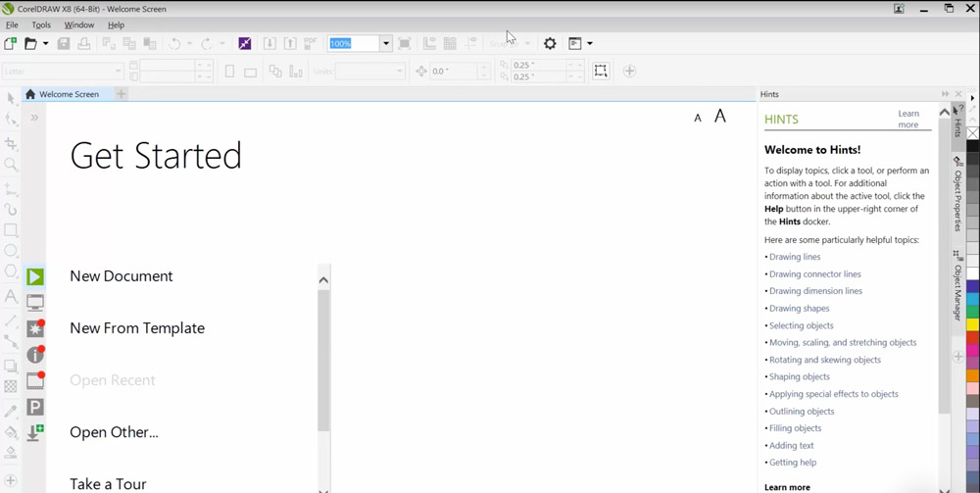Click the user account icon in title bar
The image size is (980, 493).
click(900, 9)
